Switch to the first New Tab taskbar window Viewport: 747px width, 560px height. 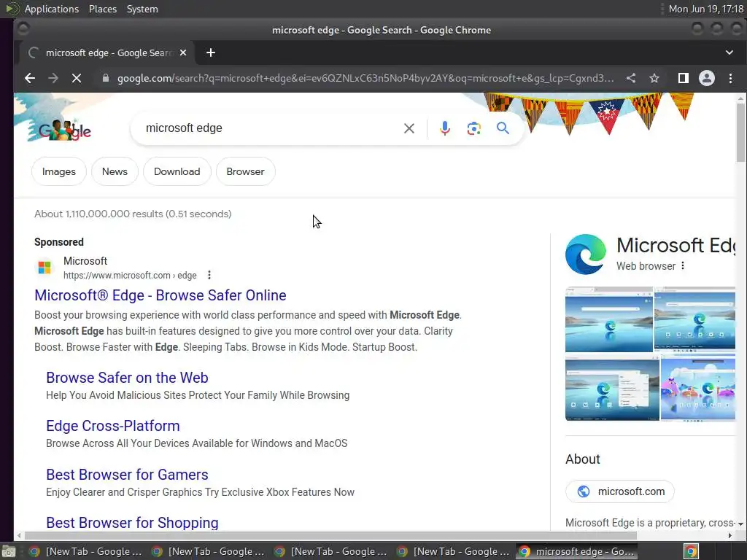(86, 551)
